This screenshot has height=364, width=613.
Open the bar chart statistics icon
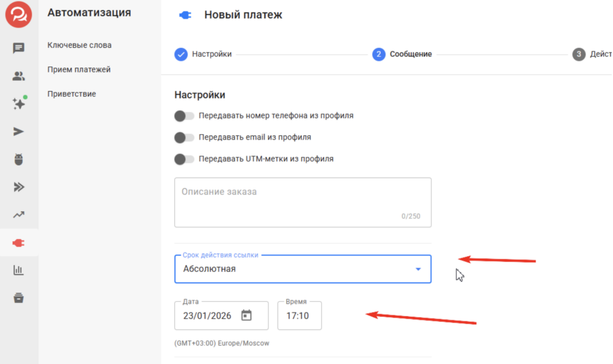click(19, 270)
